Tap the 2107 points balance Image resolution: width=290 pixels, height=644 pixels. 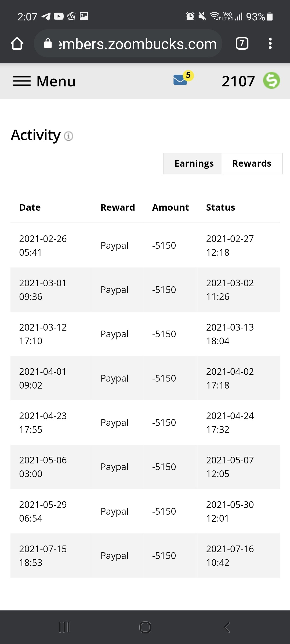(x=238, y=81)
